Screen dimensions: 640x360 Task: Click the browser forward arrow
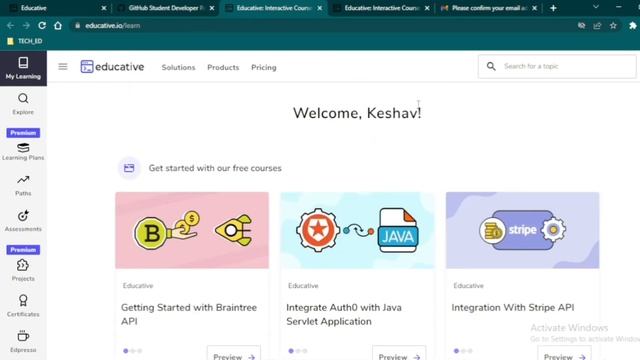pos(26,25)
